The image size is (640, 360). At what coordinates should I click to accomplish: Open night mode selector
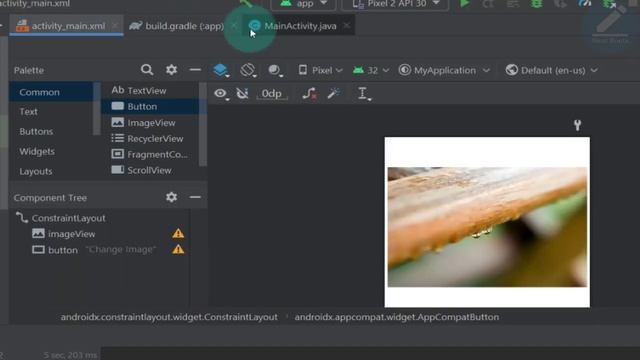[x=275, y=70]
